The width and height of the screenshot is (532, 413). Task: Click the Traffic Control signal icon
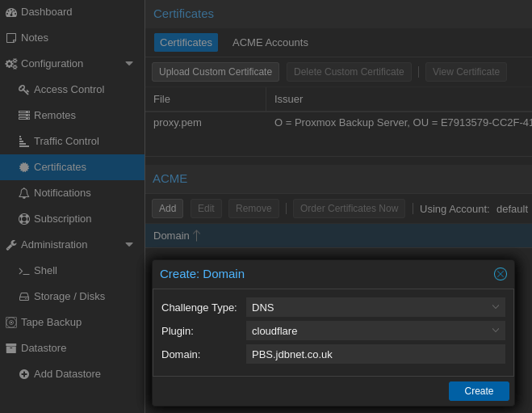[24, 141]
